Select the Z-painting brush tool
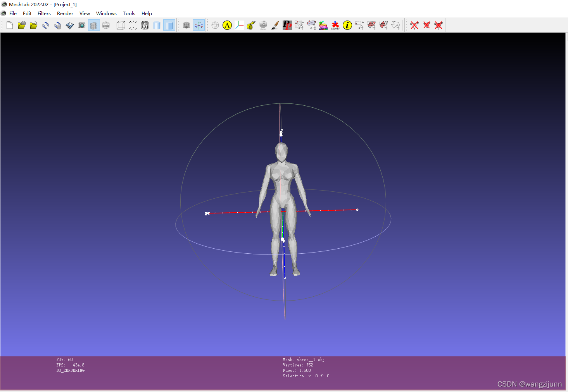Viewport: 568px width, 392px height. pyautogui.click(x=275, y=26)
